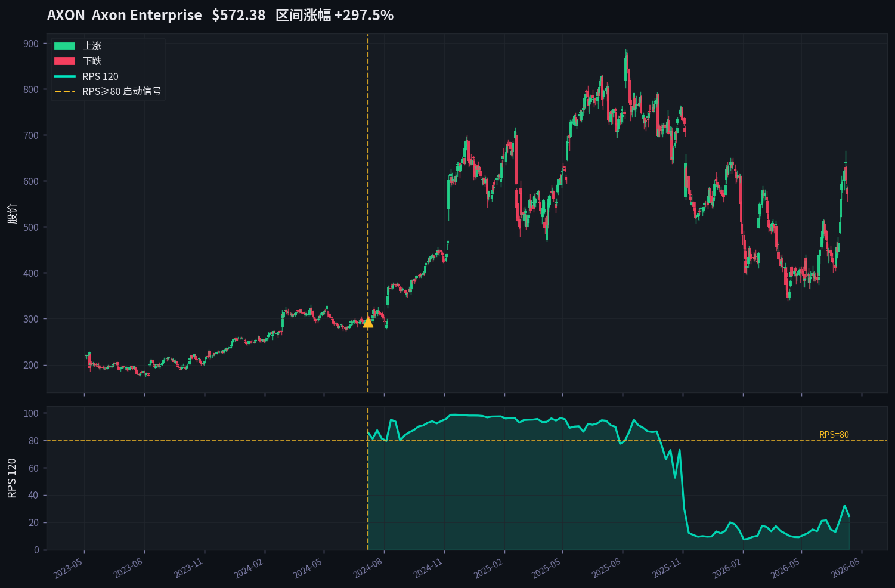This screenshot has width=895, height=588.
Task: Click the 200 price axis label
Action: tap(31, 365)
